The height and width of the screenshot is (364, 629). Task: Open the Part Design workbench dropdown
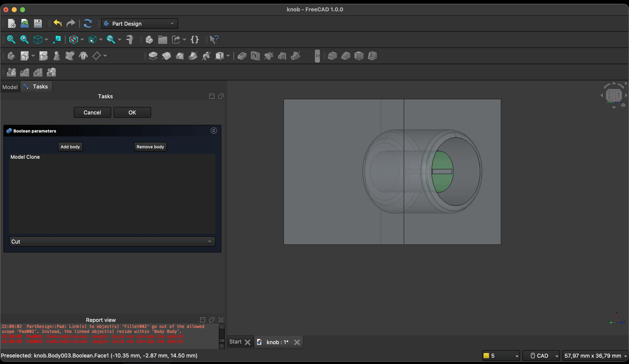(140, 24)
